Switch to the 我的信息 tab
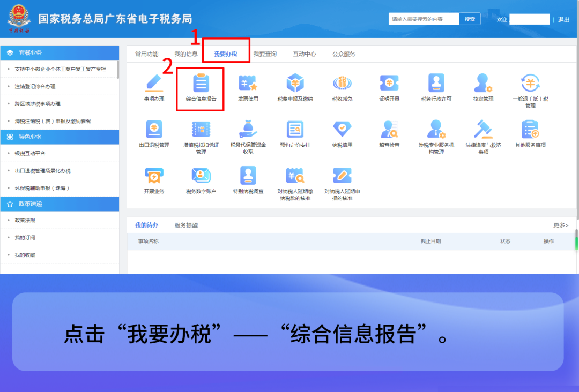The height and width of the screenshot is (392, 579). coord(186,54)
